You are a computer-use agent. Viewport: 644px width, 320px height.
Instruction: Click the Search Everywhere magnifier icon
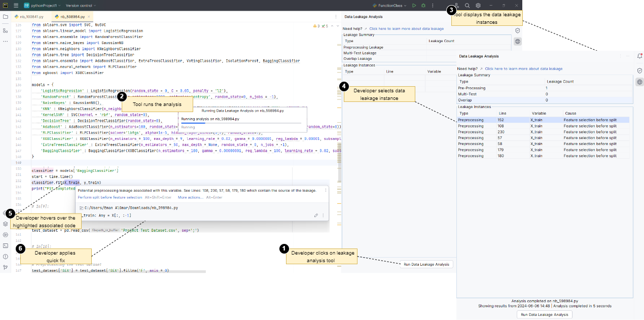point(468,5)
